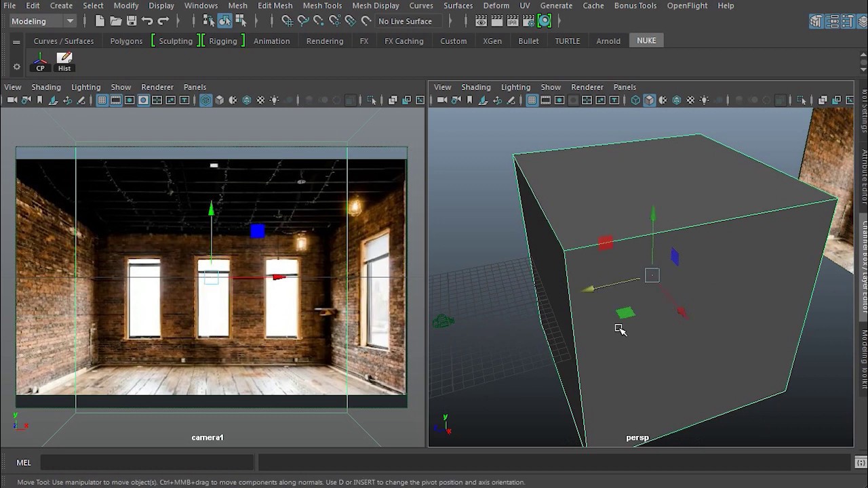Toggle MEL script language label
Screen dimensions: 868x488
click(x=24, y=462)
